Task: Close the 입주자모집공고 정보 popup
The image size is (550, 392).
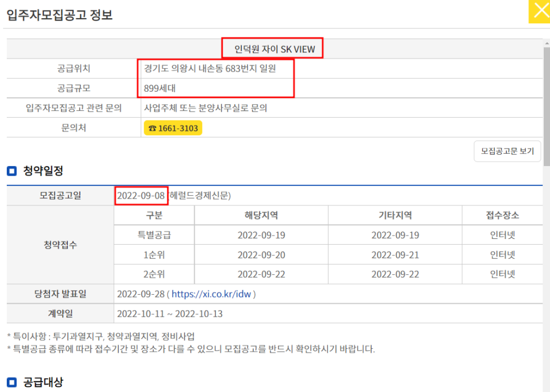Action: (540, 11)
